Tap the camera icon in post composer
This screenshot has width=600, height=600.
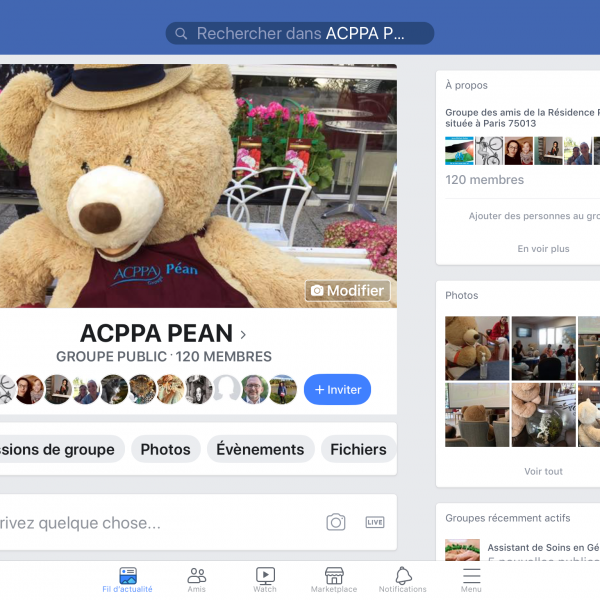[x=336, y=522]
